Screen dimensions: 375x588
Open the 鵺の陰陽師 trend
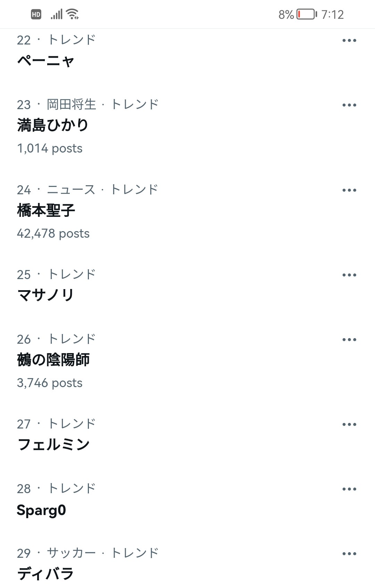point(53,360)
